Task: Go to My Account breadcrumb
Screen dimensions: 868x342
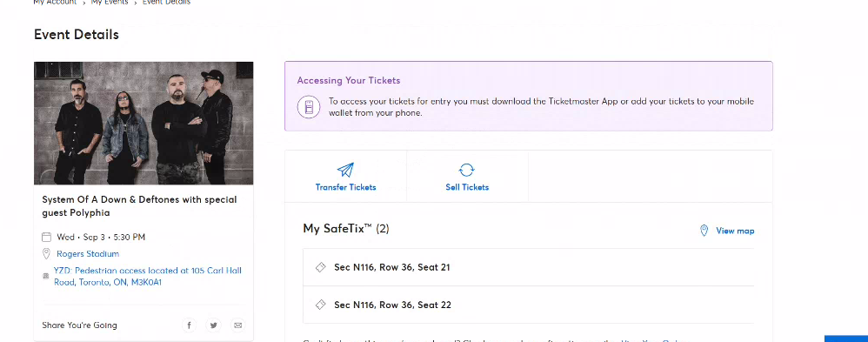Action: [x=55, y=3]
